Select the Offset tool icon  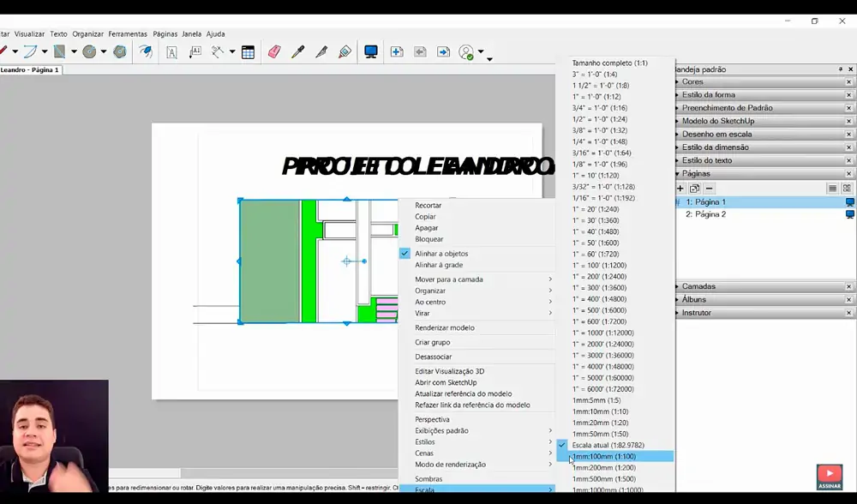[146, 52]
